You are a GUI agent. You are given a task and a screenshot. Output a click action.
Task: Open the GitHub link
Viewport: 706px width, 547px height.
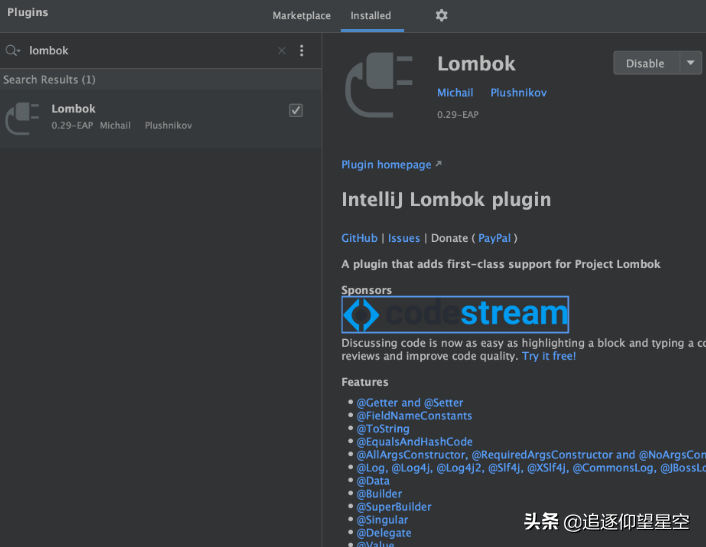click(359, 238)
